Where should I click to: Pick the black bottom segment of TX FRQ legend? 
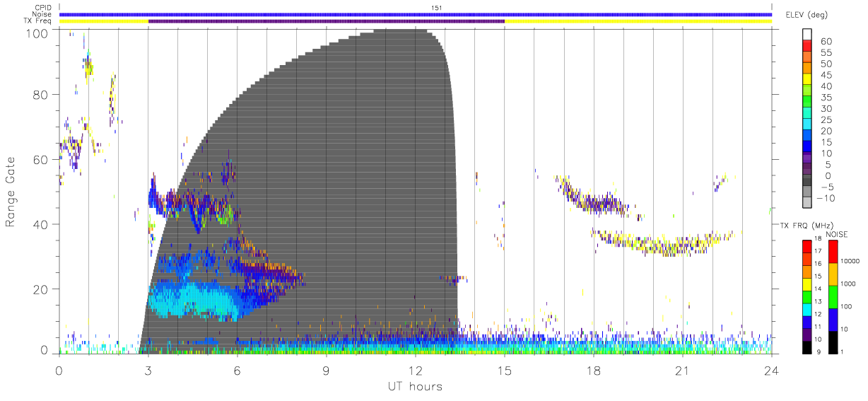[807, 346]
